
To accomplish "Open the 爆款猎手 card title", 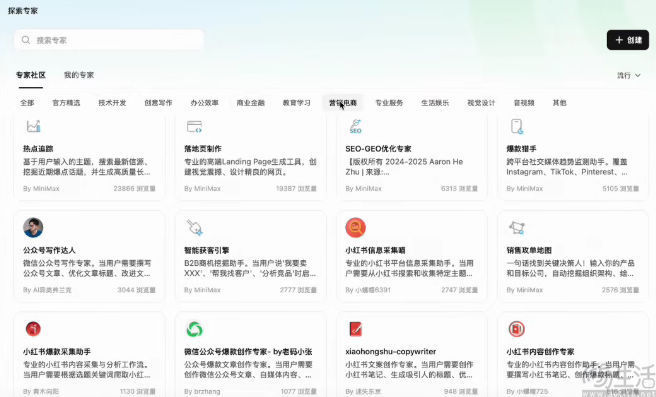I will (x=521, y=149).
